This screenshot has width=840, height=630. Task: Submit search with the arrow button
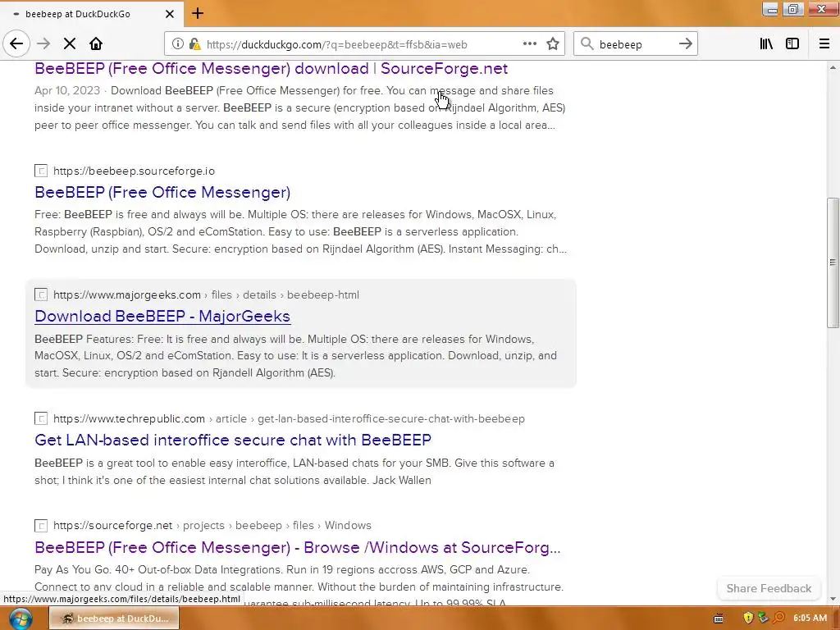(685, 44)
